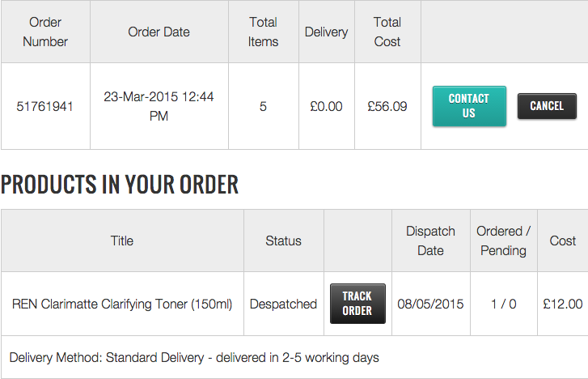Click the Track Order button
The image size is (588, 379).
[x=357, y=304]
